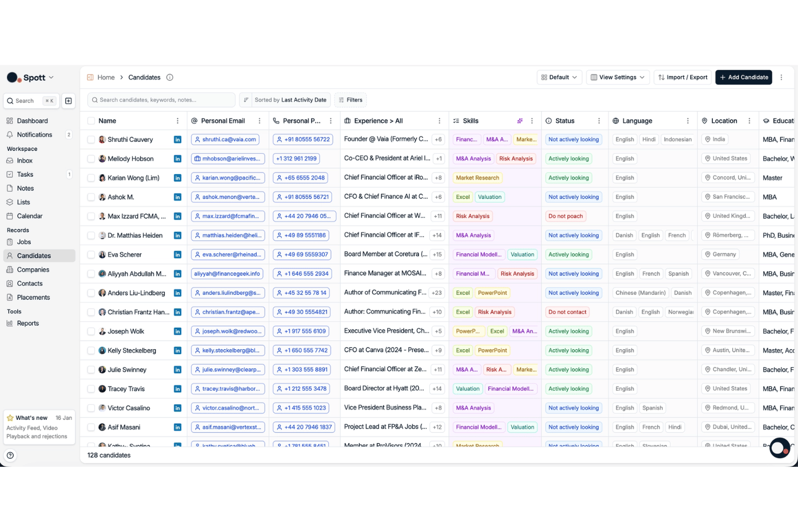The width and height of the screenshot is (798, 532).
Task: Click the Add Candidate button
Action: [x=744, y=78]
